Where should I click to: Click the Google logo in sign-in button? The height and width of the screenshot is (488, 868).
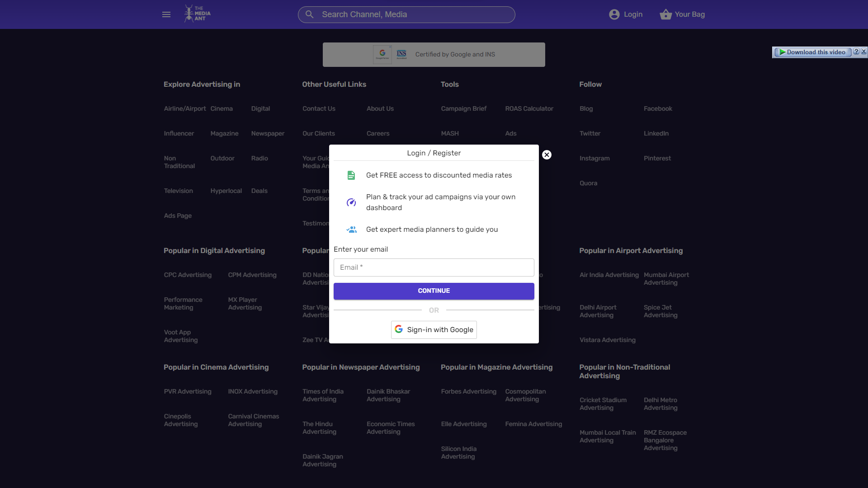[399, 329]
